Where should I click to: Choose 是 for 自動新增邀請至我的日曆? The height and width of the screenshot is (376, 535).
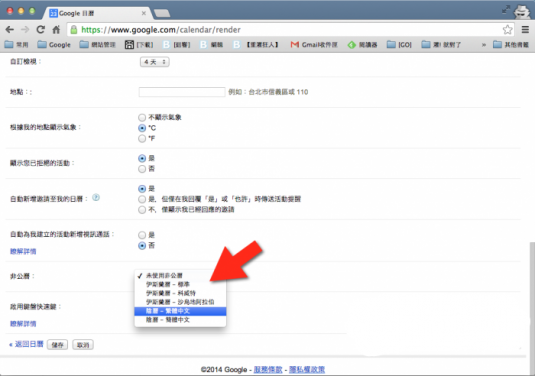coord(142,189)
